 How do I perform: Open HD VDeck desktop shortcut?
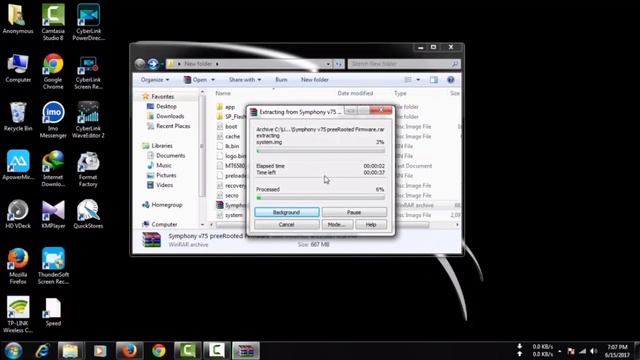coord(18,214)
